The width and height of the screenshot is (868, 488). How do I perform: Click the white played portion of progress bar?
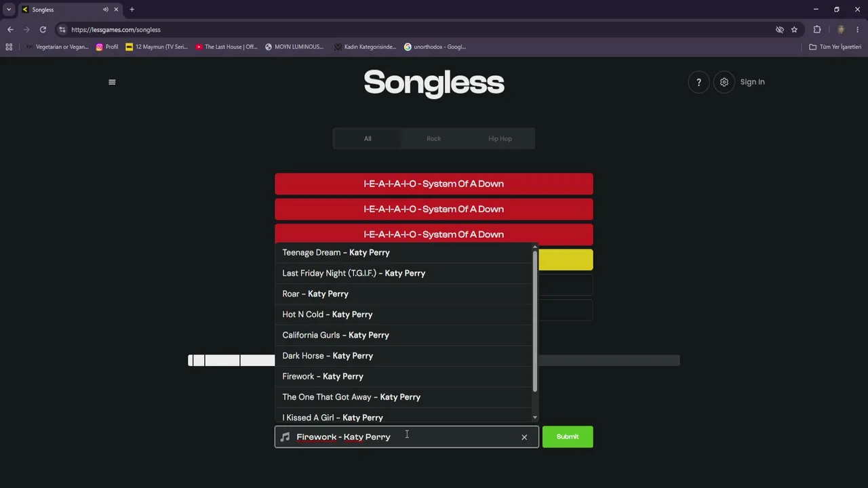pyautogui.click(x=231, y=361)
